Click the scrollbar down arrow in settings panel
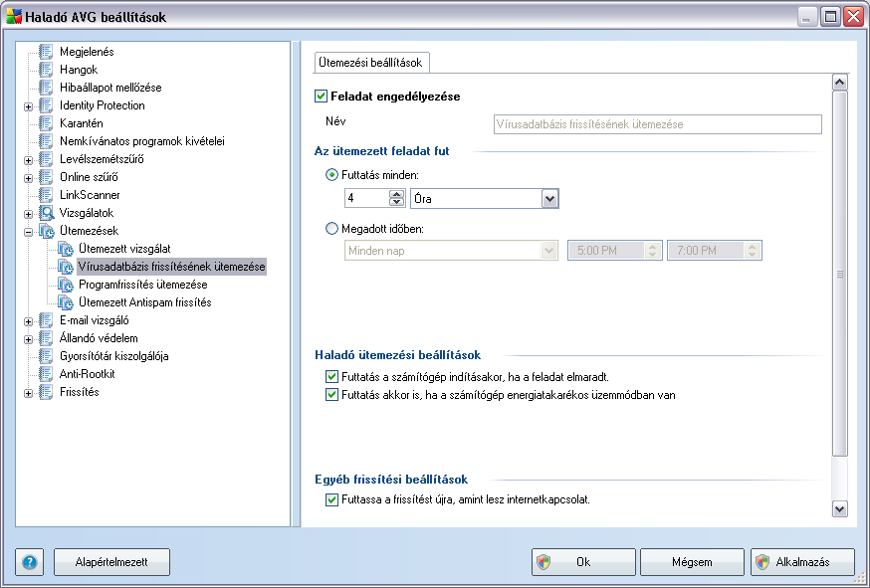870x588 pixels. coord(840,508)
